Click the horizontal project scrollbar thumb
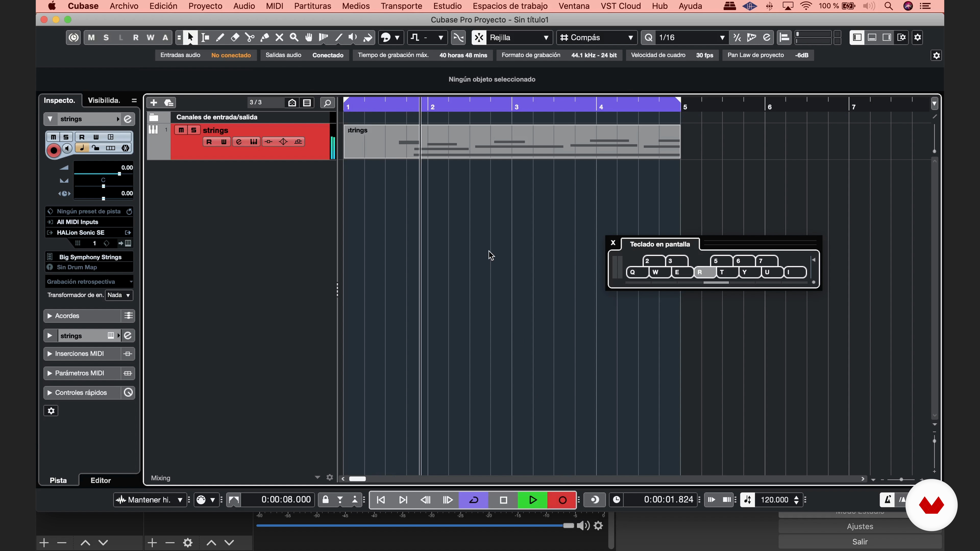Screen dimensions: 980x551 click(357, 479)
